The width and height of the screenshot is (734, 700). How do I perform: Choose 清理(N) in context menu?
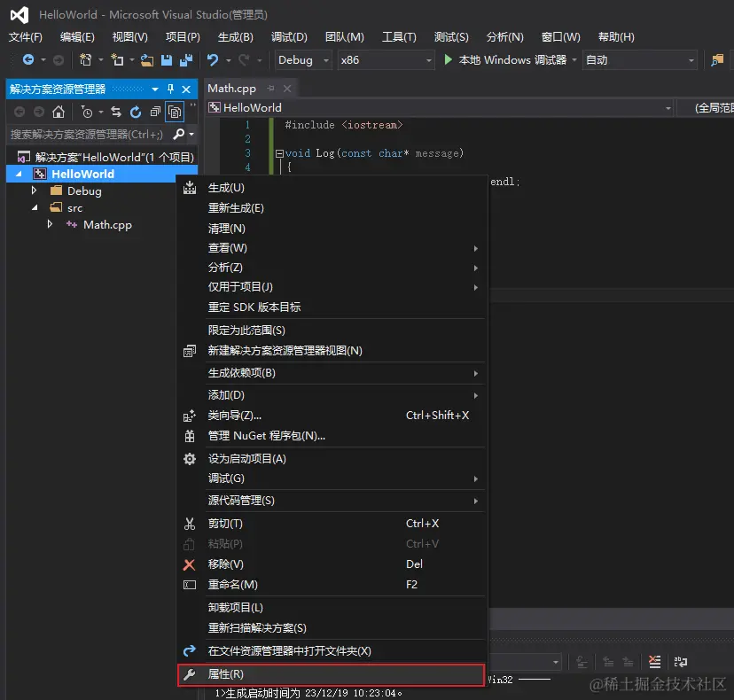[x=331, y=229]
